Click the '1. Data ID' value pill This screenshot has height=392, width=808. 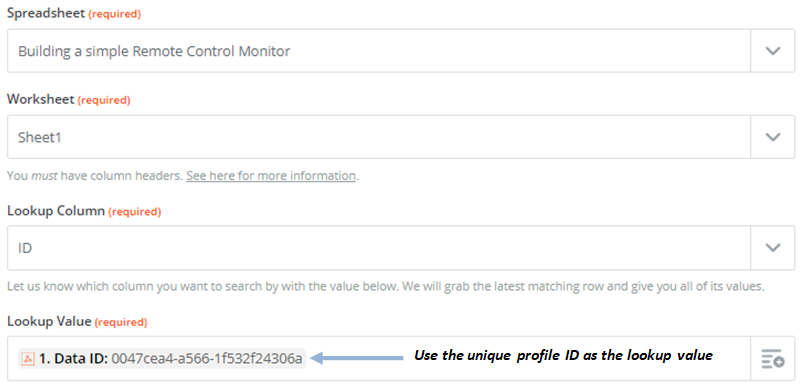click(x=162, y=359)
